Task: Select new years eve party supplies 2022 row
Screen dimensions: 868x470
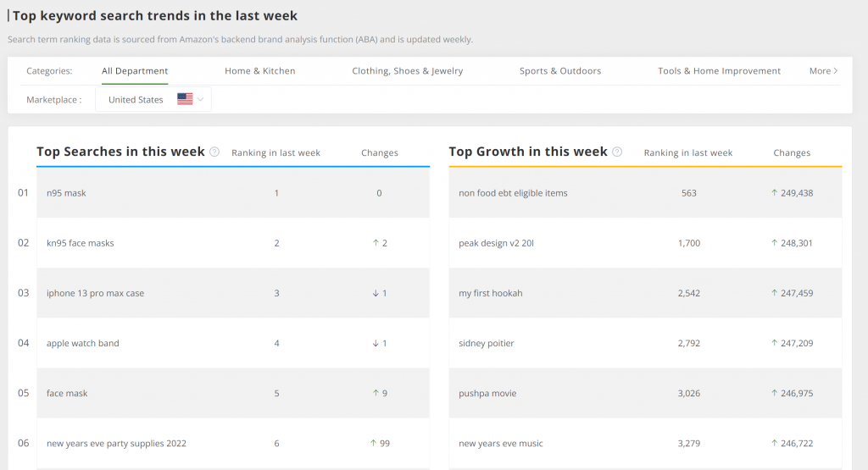Action: pos(233,444)
